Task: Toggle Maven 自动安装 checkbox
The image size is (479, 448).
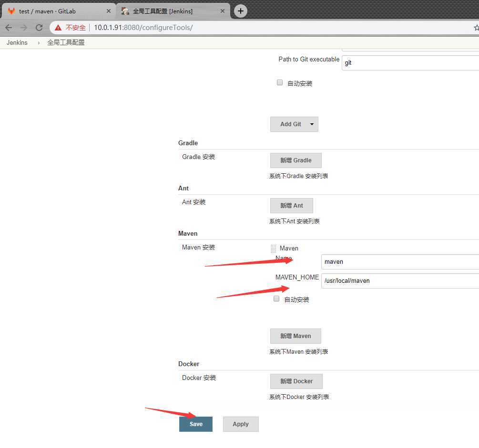Action: [276, 299]
